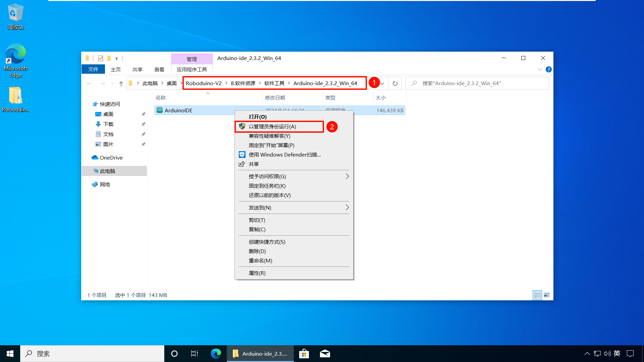
Task: Open 桌面 in the navigation pane
Action: [x=108, y=114]
